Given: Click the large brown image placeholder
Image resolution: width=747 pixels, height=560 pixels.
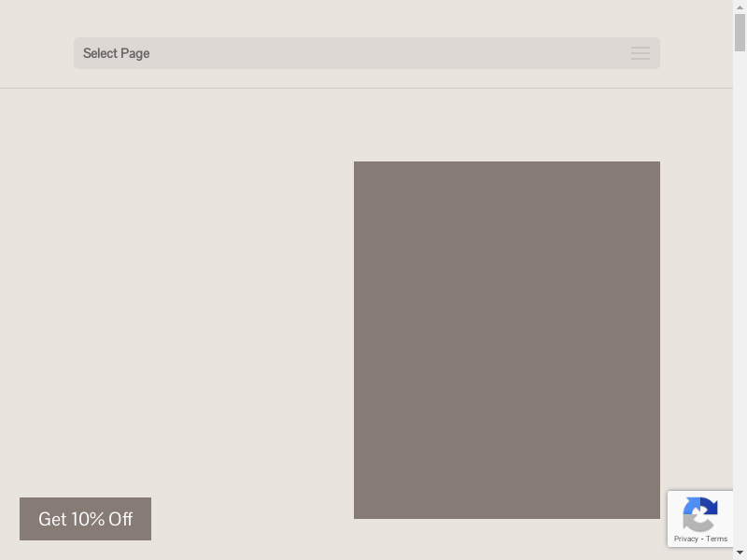Looking at the screenshot, I should (x=506, y=340).
